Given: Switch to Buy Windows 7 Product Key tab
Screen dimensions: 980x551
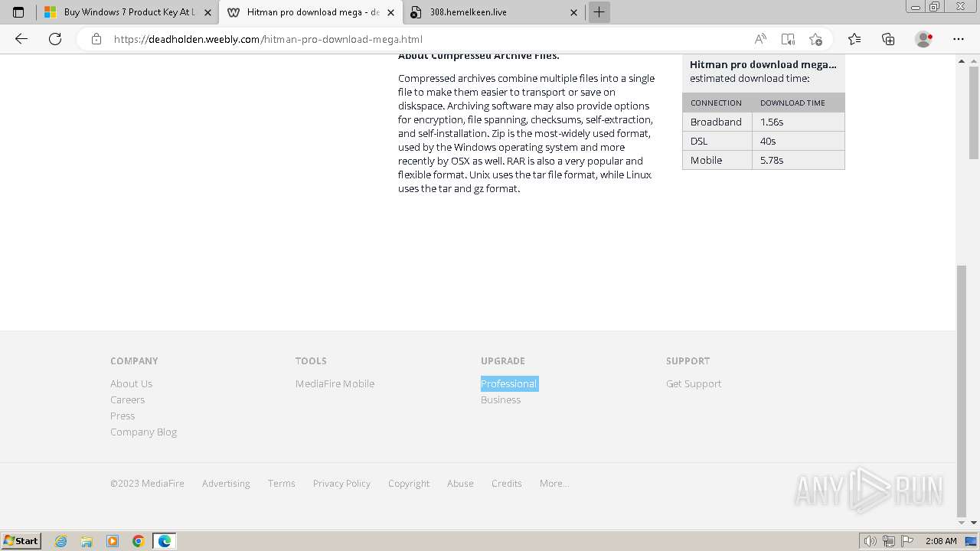Looking at the screenshot, I should point(128,12).
